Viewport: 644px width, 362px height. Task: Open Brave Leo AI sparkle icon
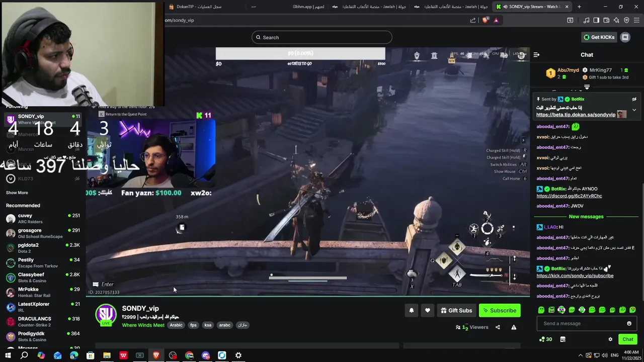tap(616, 20)
